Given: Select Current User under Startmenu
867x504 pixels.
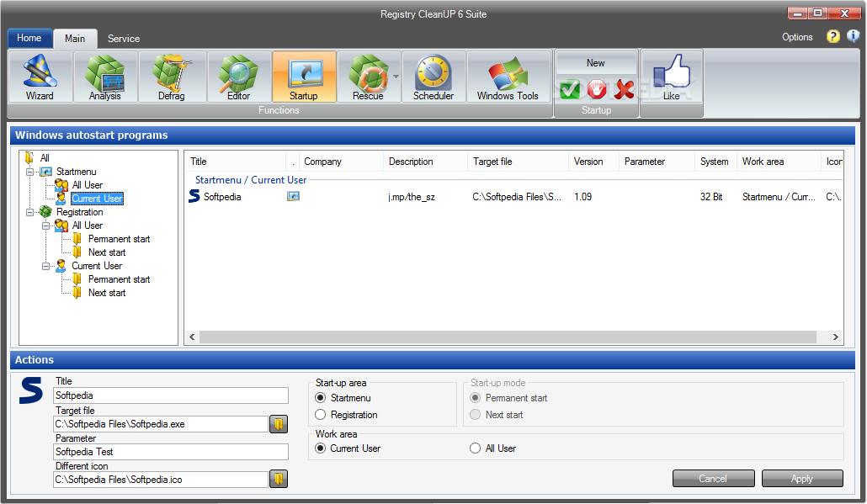Looking at the screenshot, I should tap(98, 199).
